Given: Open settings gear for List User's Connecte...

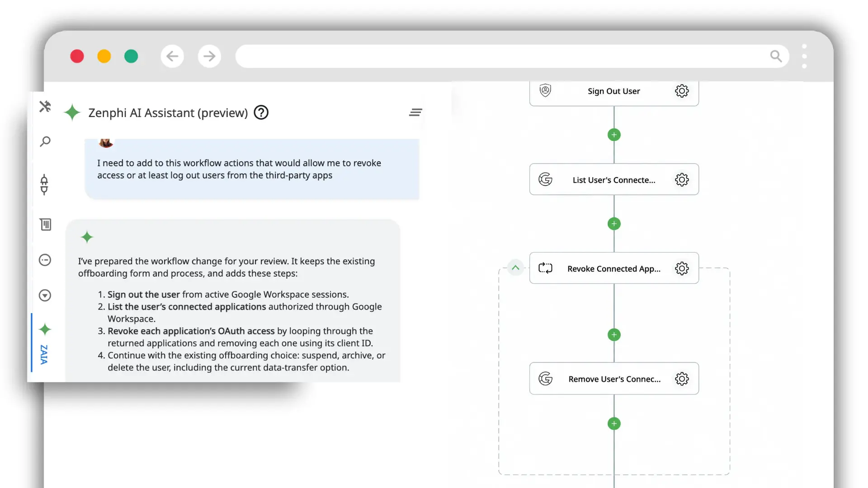Looking at the screenshot, I should pos(682,180).
